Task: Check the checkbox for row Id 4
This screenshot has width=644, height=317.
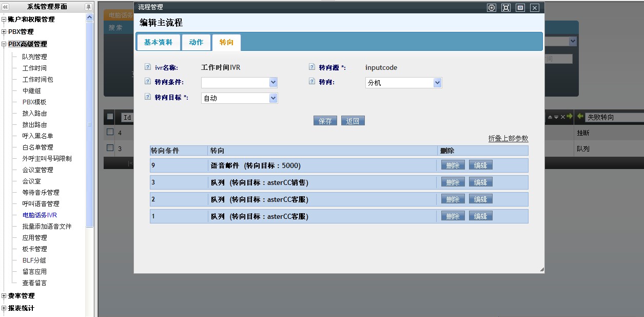Action: click(110, 132)
